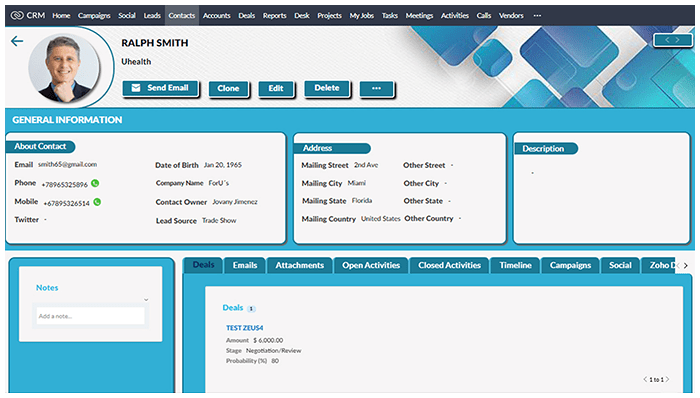Expand the Notes dropdown chevron
Screen dimensions: 700x398
point(146,300)
